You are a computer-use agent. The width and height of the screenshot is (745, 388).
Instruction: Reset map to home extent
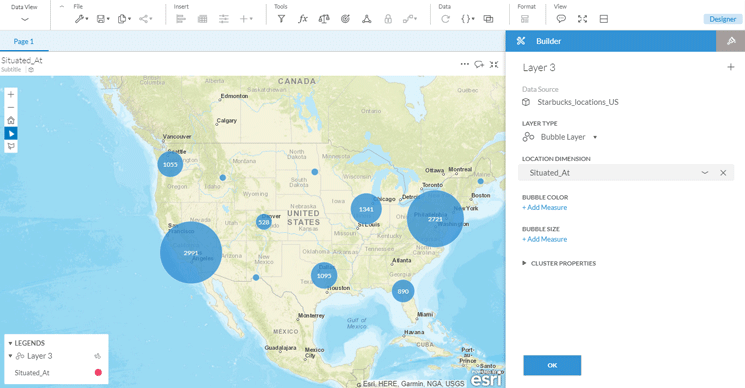tap(11, 120)
